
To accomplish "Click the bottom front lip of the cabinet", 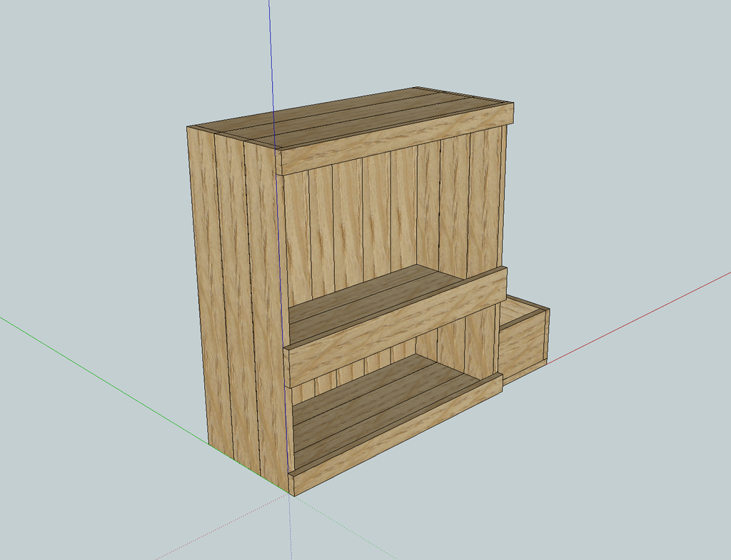I will (395, 434).
